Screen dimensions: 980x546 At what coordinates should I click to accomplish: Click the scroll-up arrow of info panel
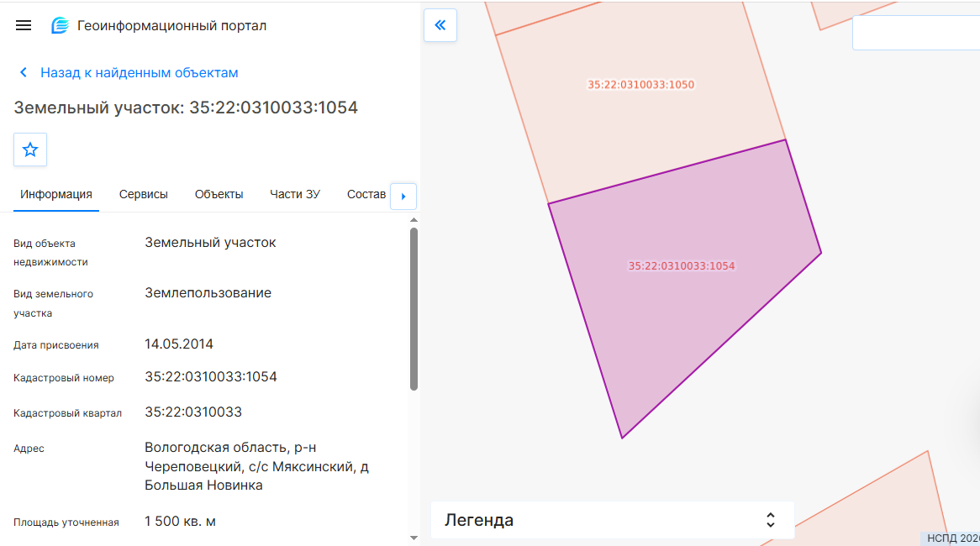tap(414, 220)
